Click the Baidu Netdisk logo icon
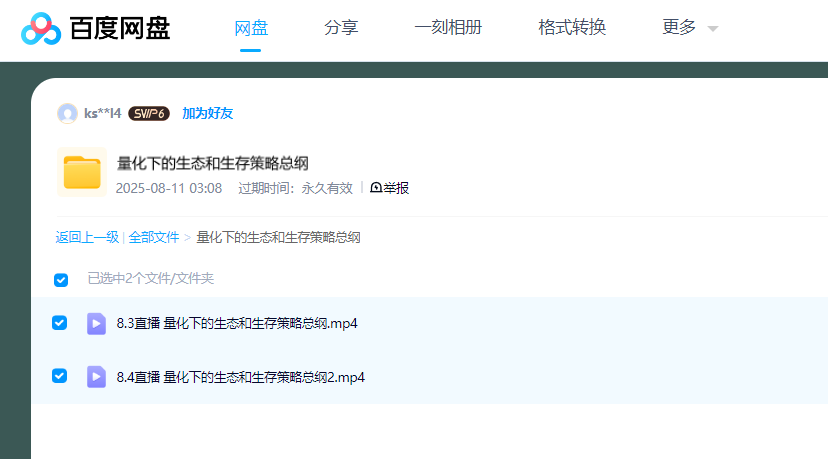Image resolution: width=828 pixels, height=459 pixels. 41,29
